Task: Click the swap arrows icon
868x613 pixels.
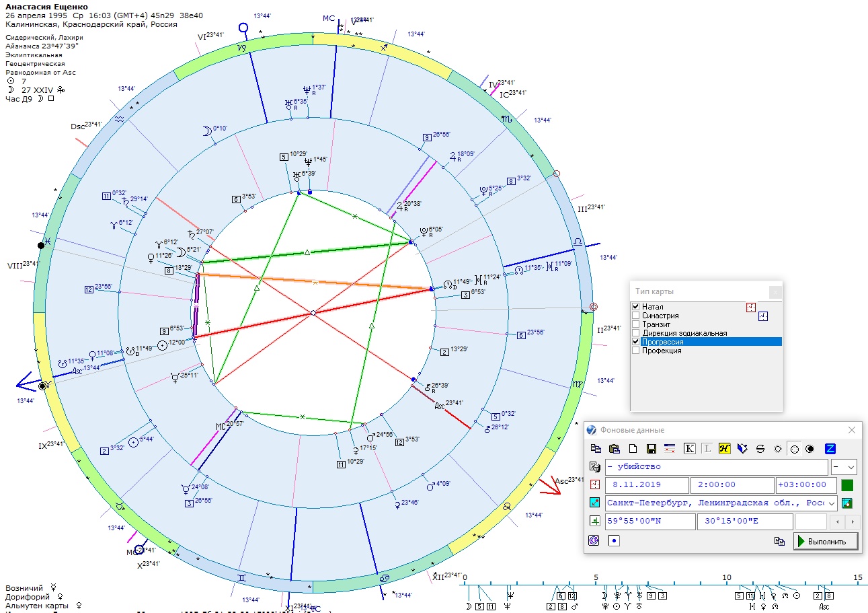Action: 760,449
